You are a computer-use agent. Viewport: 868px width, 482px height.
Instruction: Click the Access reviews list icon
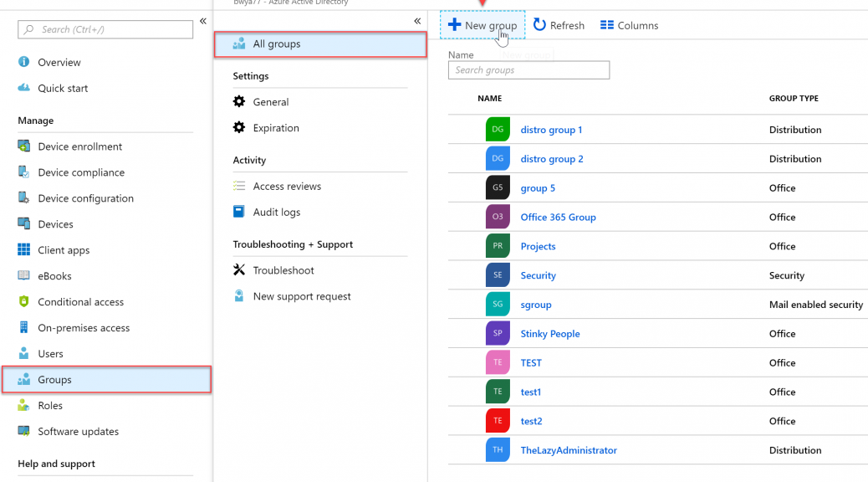click(x=239, y=186)
